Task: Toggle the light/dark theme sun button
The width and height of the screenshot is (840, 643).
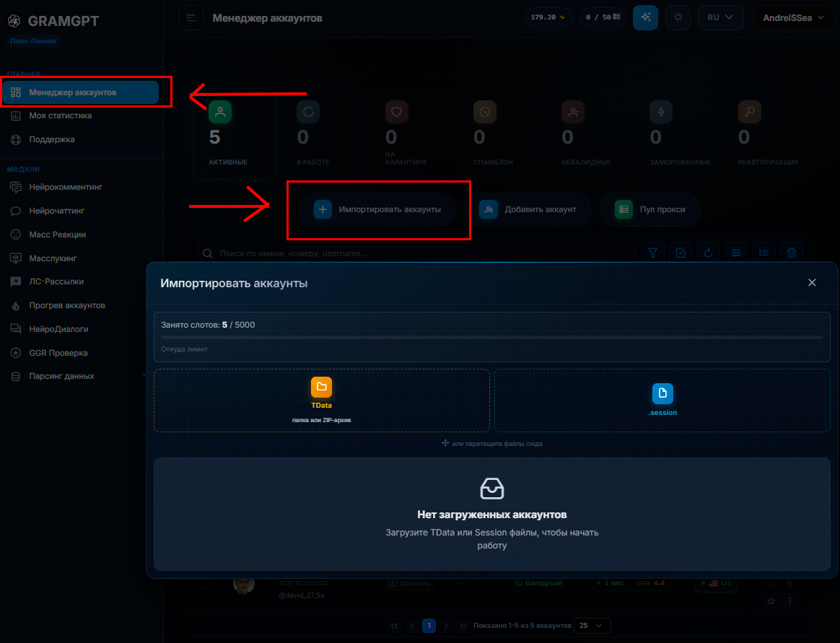Action: pos(678,18)
